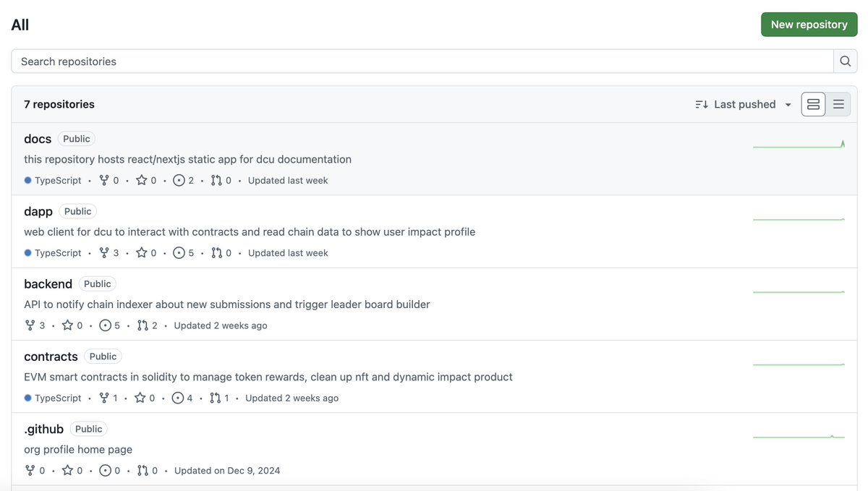View dapp repository activity sparkline

799,218
